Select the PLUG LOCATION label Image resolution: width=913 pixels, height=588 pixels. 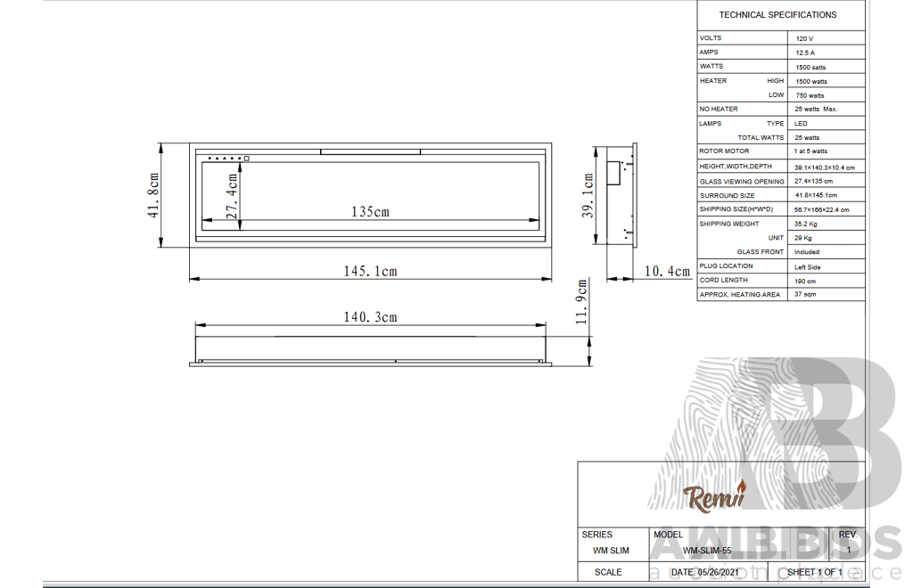[726, 265]
